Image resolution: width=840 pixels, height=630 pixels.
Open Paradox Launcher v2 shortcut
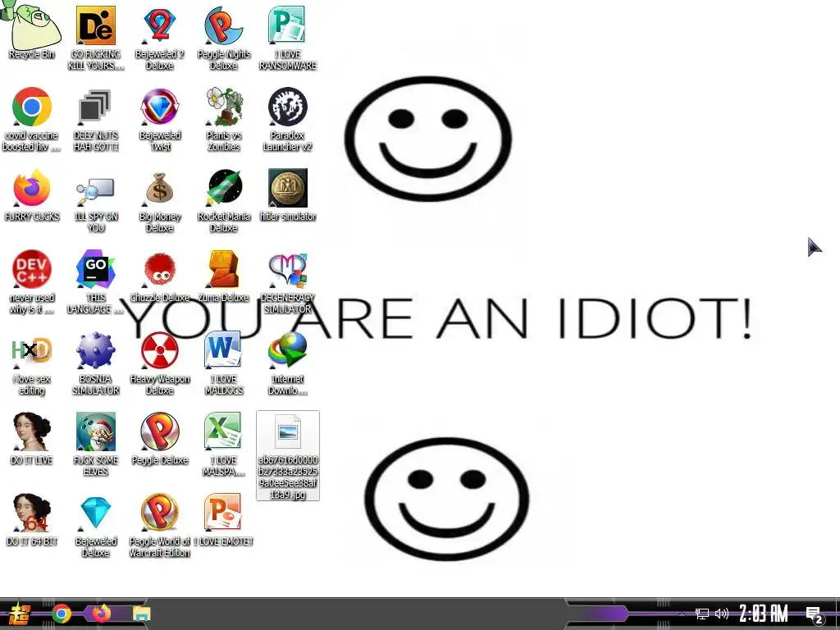(288, 119)
